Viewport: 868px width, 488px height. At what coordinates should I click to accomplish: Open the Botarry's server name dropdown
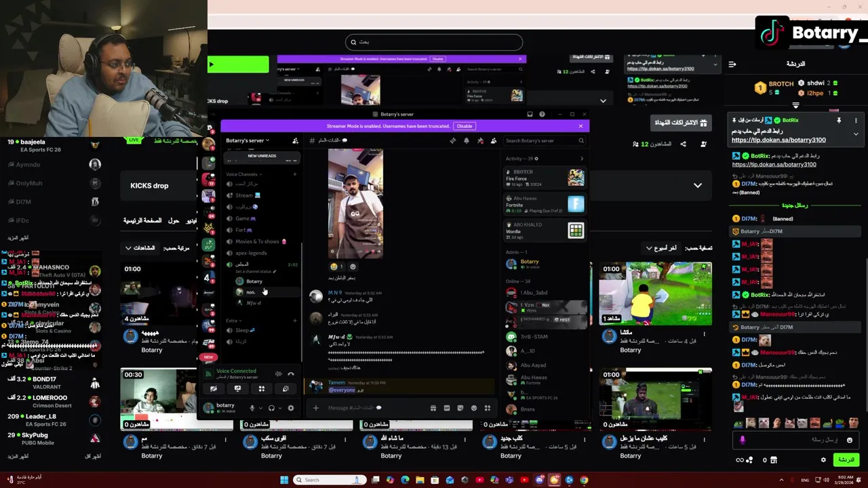click(248, 141)
